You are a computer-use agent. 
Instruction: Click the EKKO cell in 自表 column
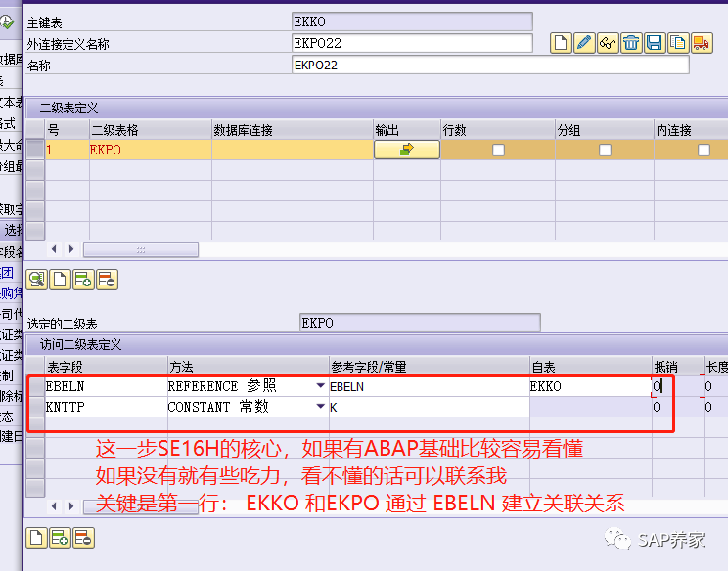(x=591, y=386)
